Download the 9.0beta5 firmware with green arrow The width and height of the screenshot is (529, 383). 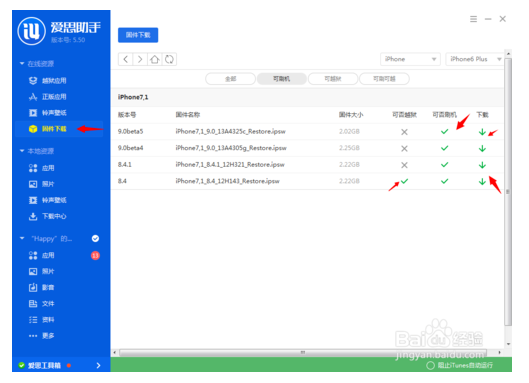pyautogui.click(x=482, y=132)
